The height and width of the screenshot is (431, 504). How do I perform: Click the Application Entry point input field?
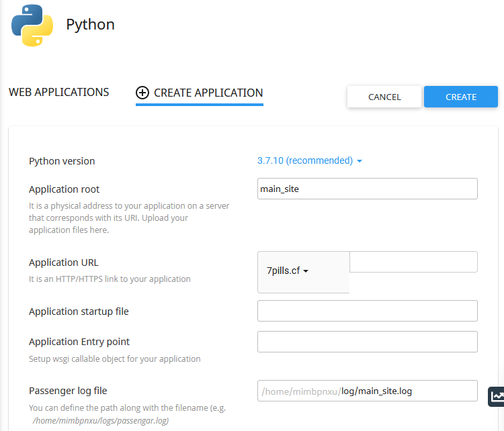click(x=368, y=342)
